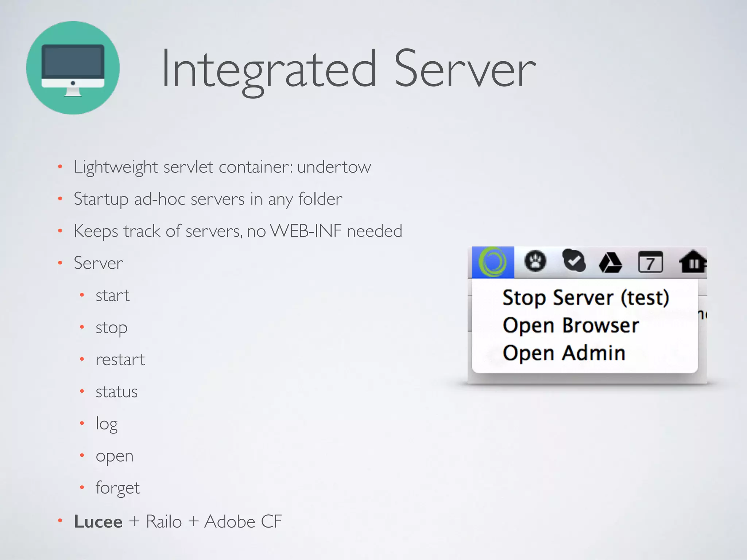Click the green computer monitor slide icon
747x560 pixels.
(x=73, y=68)
